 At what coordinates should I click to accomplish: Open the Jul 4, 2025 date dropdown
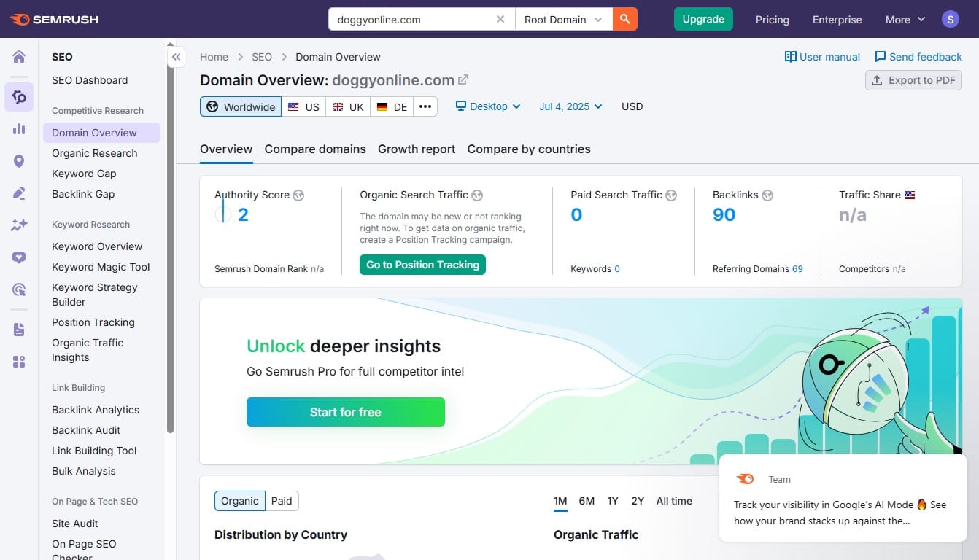click(571, 106)
